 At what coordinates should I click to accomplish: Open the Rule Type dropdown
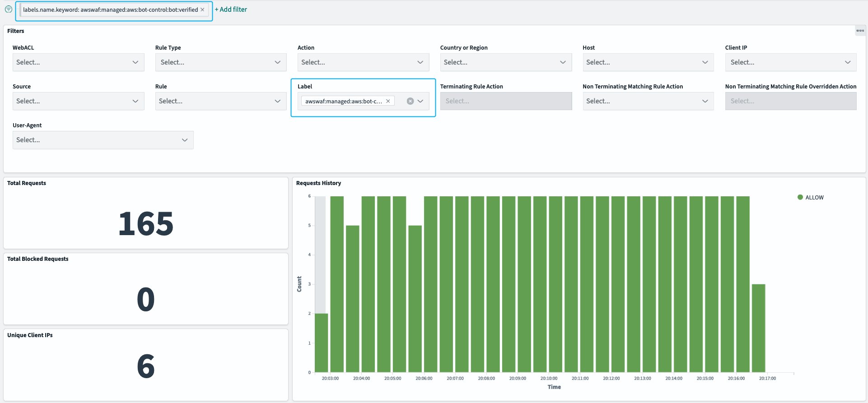[x=220, y=62]
